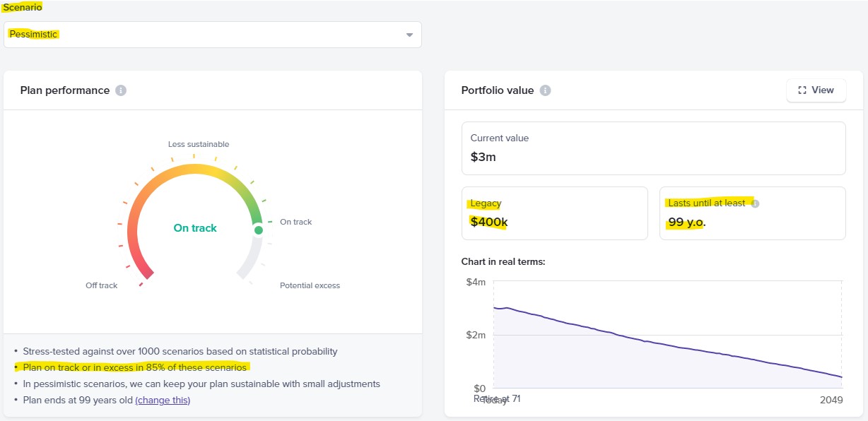Image resolution: width=868 pixels, height=421 pixels.
Task: Click the $0 axis label on chart
Action: click(479, 388)
